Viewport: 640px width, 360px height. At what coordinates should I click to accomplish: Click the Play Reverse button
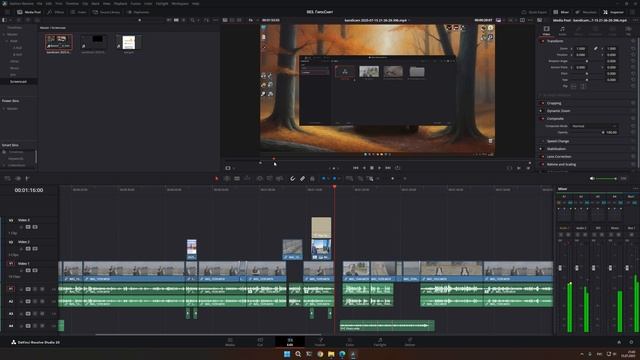364,168
